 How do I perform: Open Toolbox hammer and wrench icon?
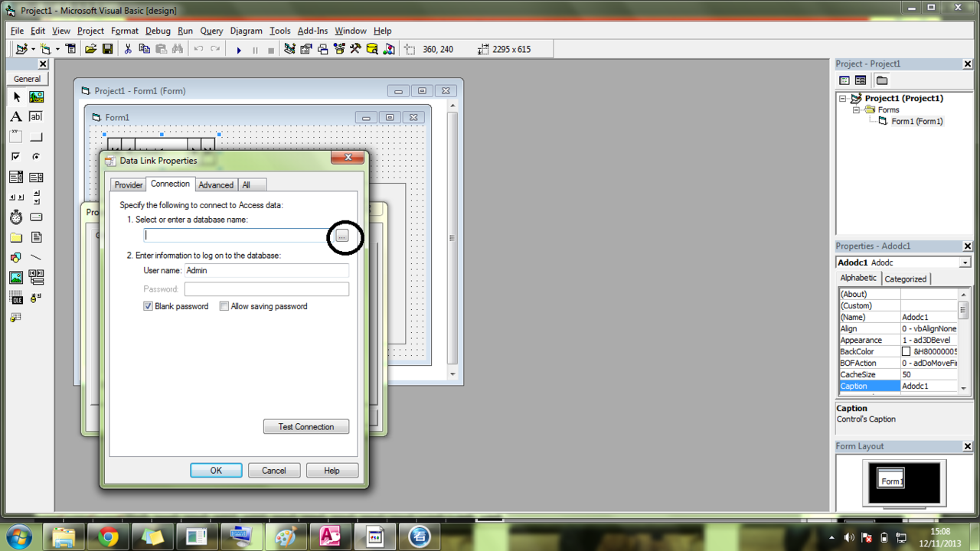click(x=355, y=49)
